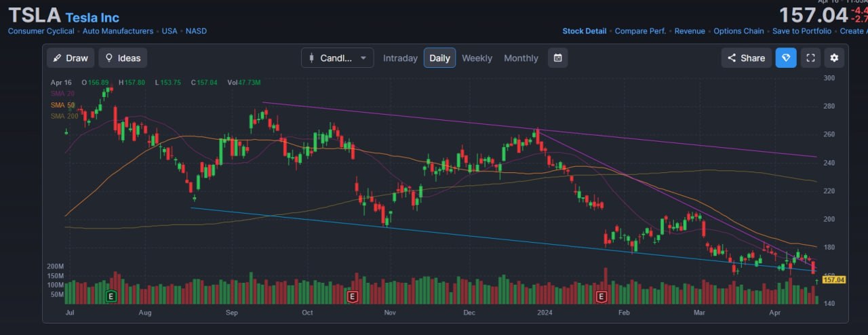
Task: Click the 2024 label on time axis
Action: click(x=545, y=313)
